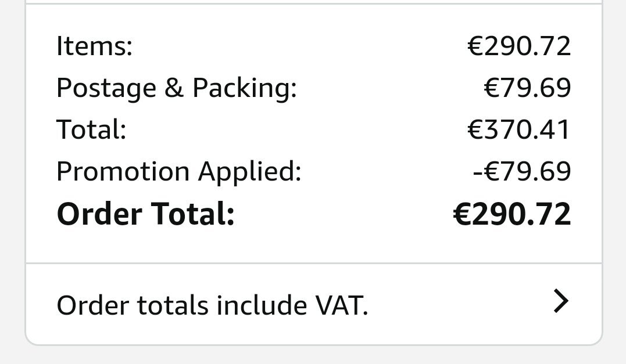Click the word 'Promotion' in the summary
Screen dimensions: 626x364
tap(123, 171)
